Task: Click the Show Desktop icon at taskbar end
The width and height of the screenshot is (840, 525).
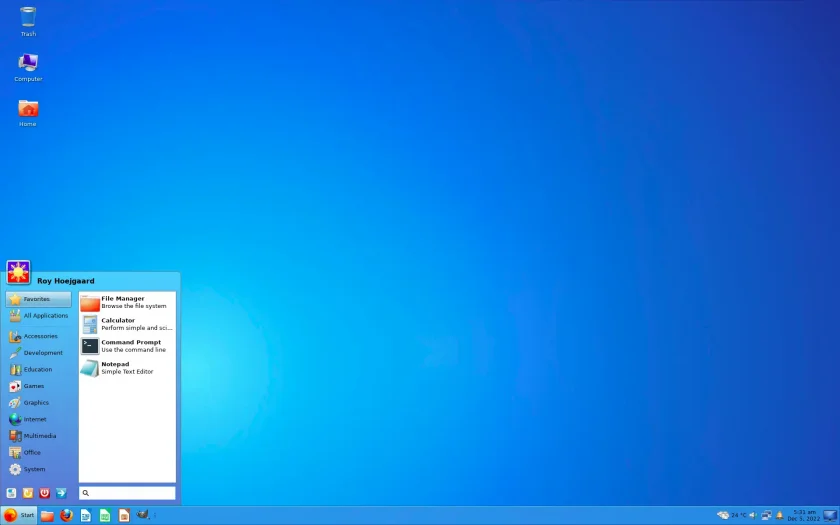Action: (x=830, y=515)
